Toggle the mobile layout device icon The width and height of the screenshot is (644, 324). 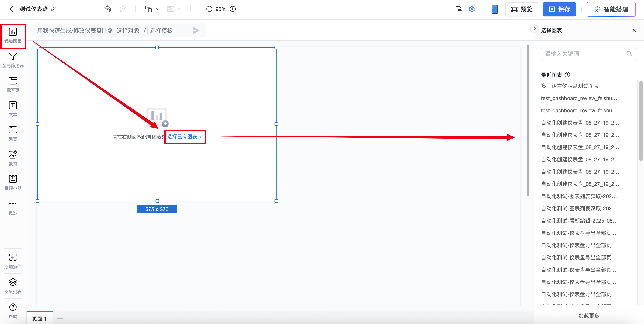coord(494,9)
